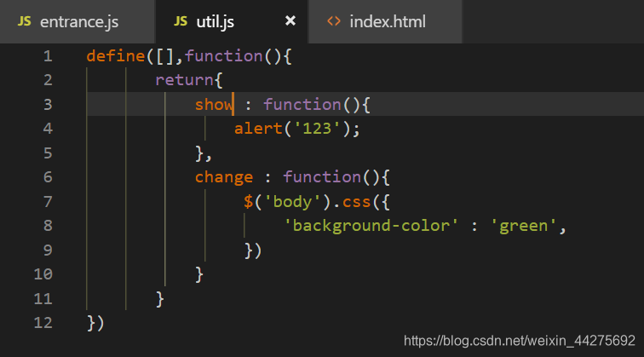Click line number 1 in gutter
The width and height of the screenshot is (644, 357).
[x=48, y=56]
